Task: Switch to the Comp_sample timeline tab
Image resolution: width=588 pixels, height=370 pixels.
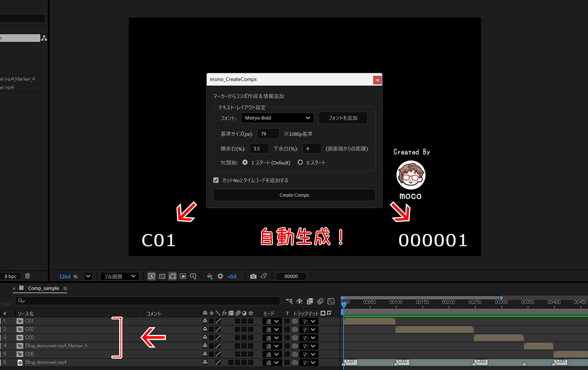Action: 43,288
